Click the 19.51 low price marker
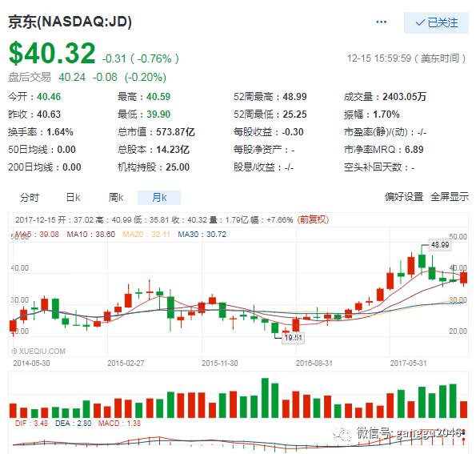The image size is (476, 454). (x=294, y=338)
